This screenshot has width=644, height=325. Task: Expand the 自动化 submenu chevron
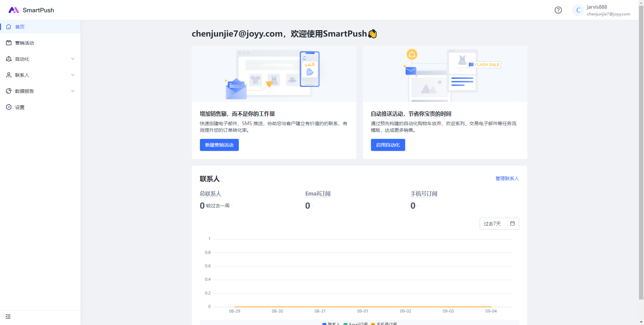pos(73,59)
